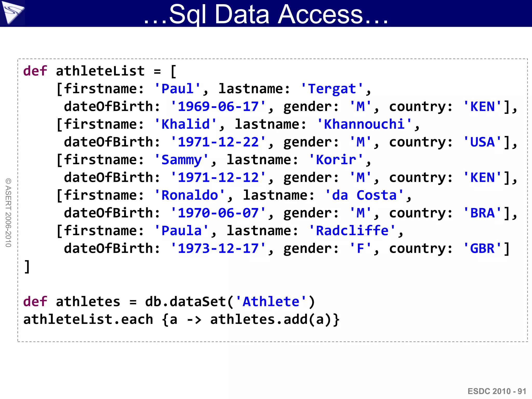Click the 'Korir' lastname string

point(336,160)
